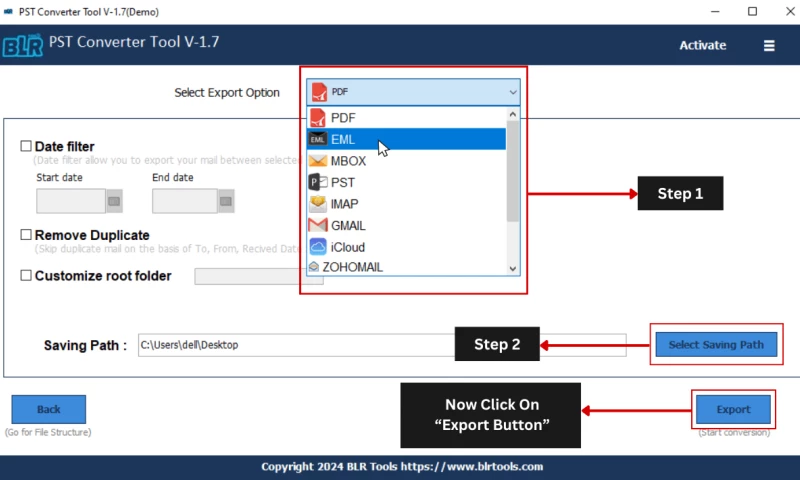Click the Customize root folder text field
Screen dimensions: 800x480
coord(259,276)
